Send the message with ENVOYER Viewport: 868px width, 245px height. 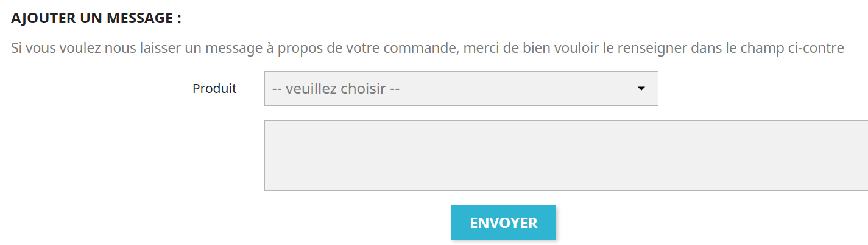[x=503, y=223]
